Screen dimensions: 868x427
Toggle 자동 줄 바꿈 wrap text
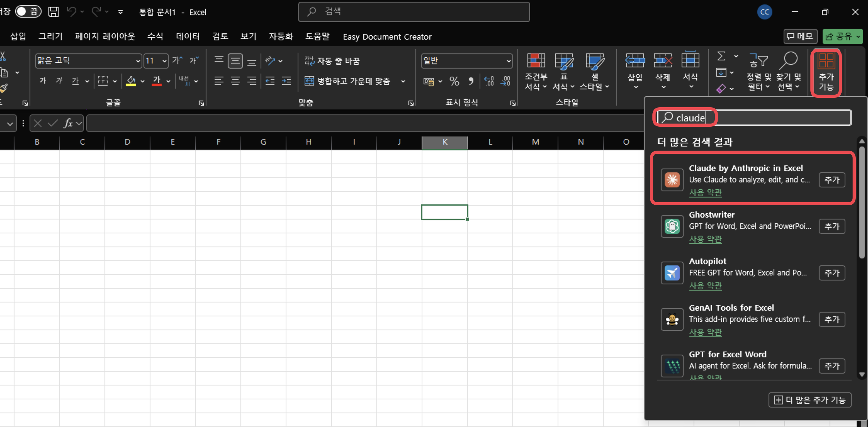pos(332,61)
